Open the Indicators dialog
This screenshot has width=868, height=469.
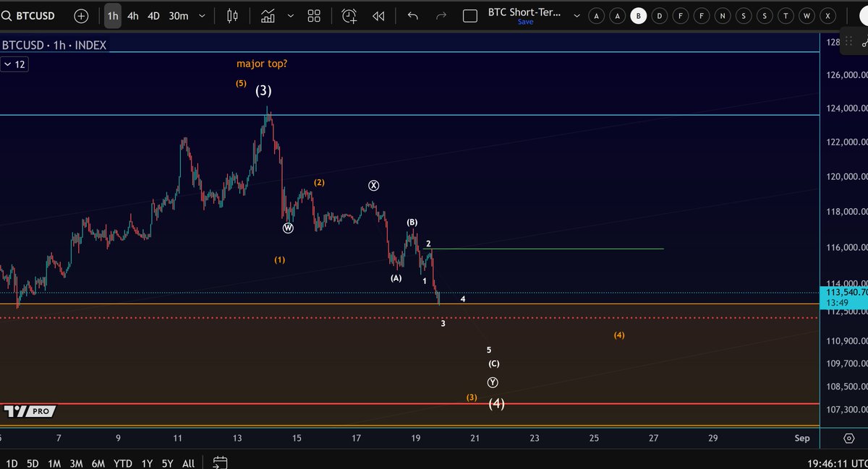pos(268,15)
